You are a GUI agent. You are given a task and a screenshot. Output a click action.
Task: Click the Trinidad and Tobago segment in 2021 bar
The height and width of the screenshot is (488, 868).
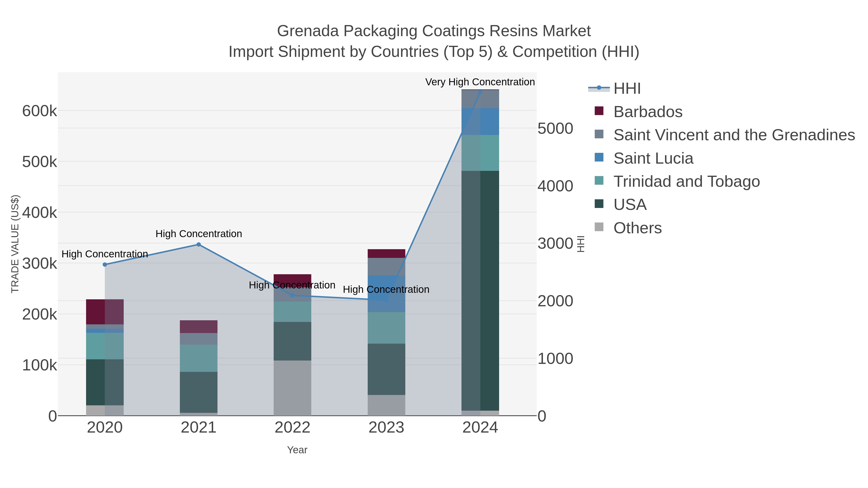[198, 358]
